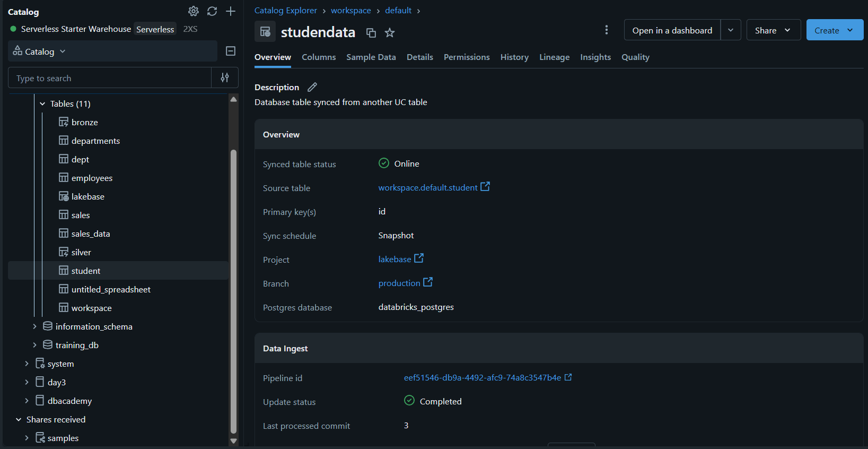Copy studendata table name icon

pyautogui.click(x=371, y=33)
